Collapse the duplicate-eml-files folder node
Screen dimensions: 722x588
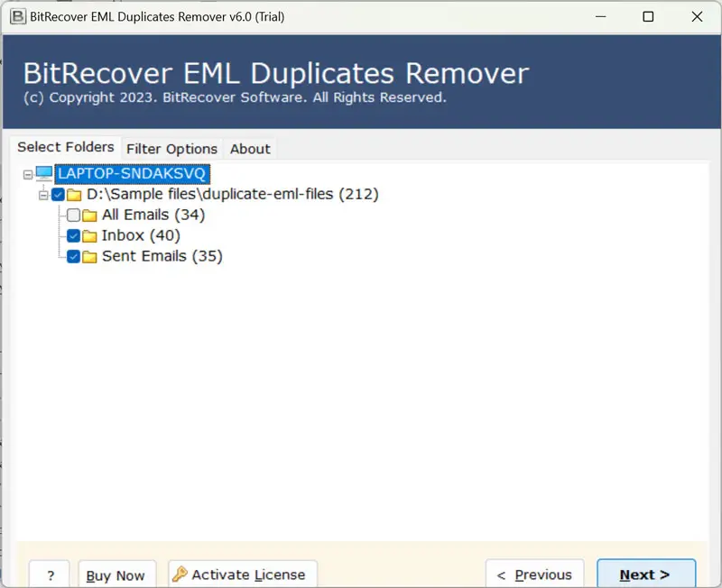[x=42, y=194]
